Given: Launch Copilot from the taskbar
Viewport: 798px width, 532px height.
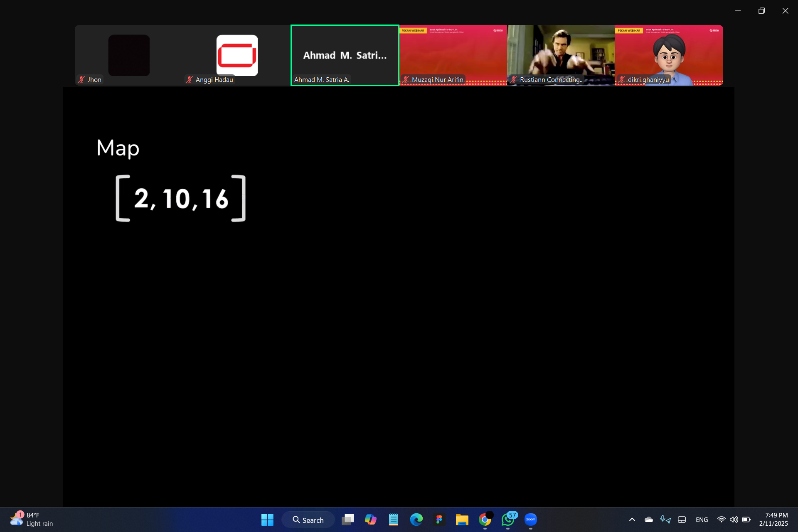Looking at the screenshot, I should click(x=371, y=520).
